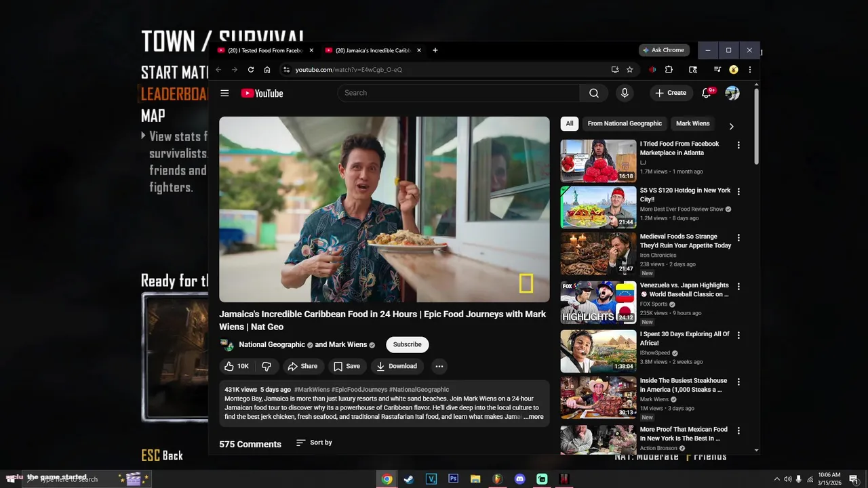Open $5 VS $120 Hotdog thumbnail
Screen dimensions: 868x488
tap(598, 207)
